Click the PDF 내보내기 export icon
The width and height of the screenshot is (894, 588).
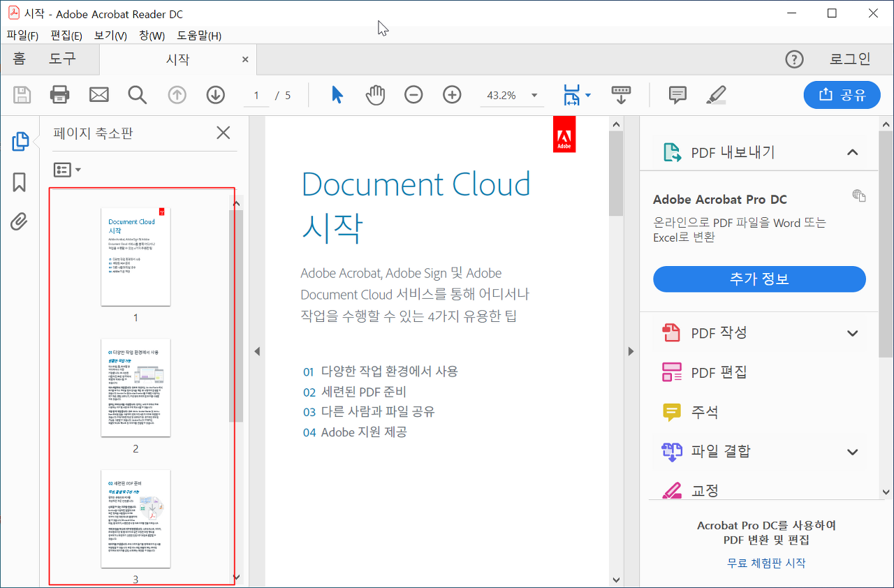[x=672, y=152]
